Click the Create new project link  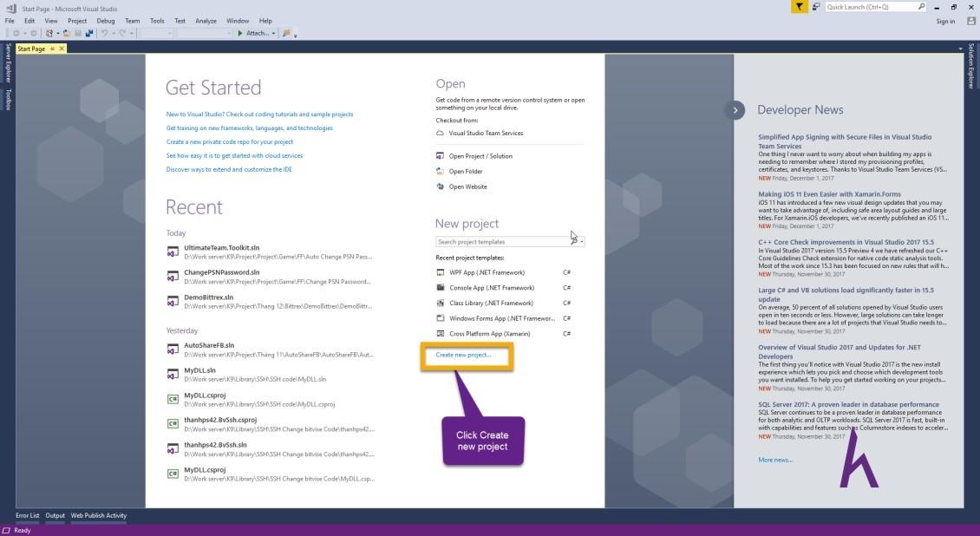(x=463, y=355)
